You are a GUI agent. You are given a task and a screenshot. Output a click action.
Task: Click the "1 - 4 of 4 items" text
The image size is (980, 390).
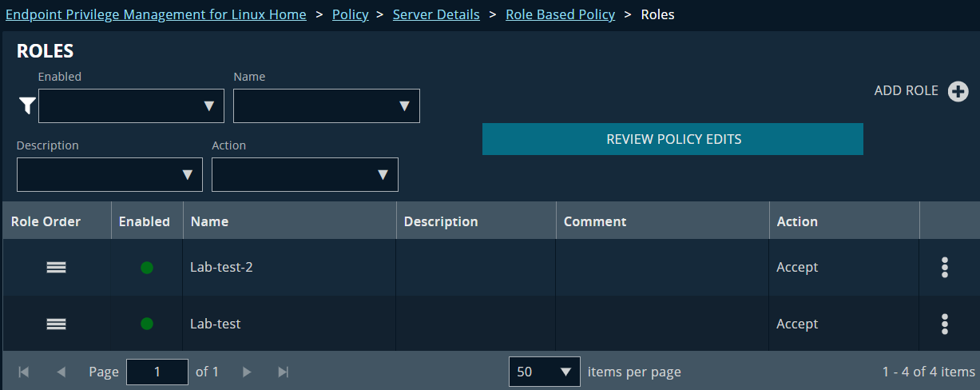pyautogui.click(x=929, y=372)
